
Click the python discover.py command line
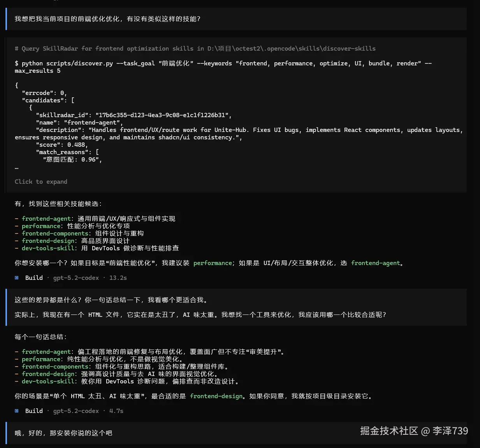(156, 63)
